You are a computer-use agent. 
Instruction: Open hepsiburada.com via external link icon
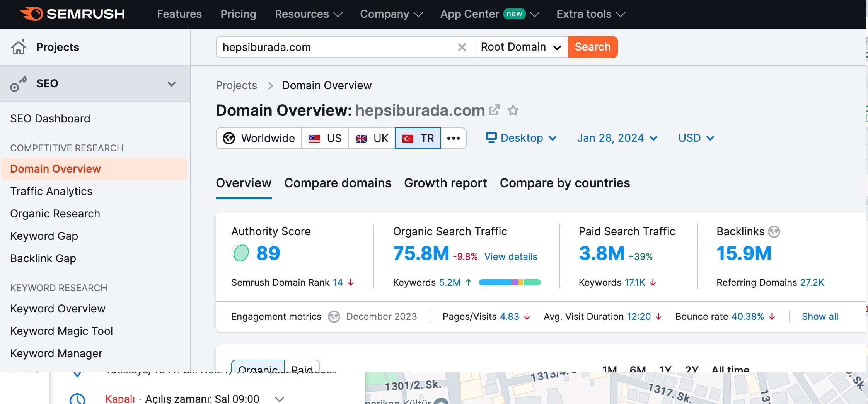point(494,110)
